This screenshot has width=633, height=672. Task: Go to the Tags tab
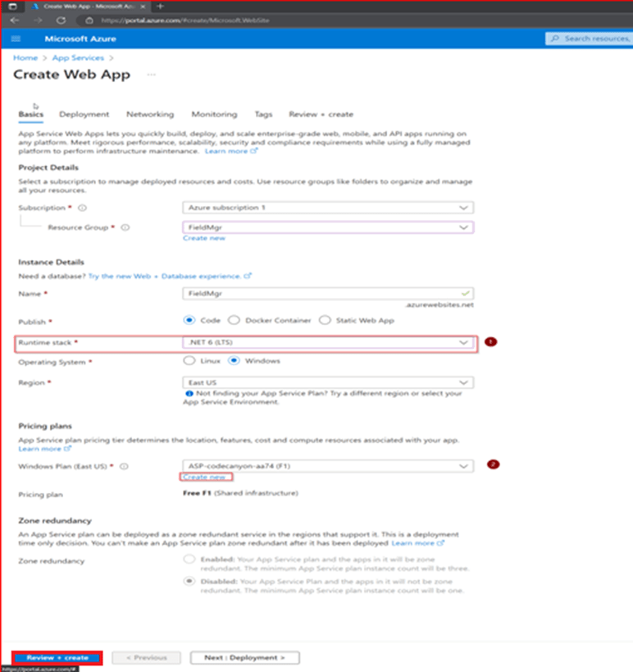263,114
